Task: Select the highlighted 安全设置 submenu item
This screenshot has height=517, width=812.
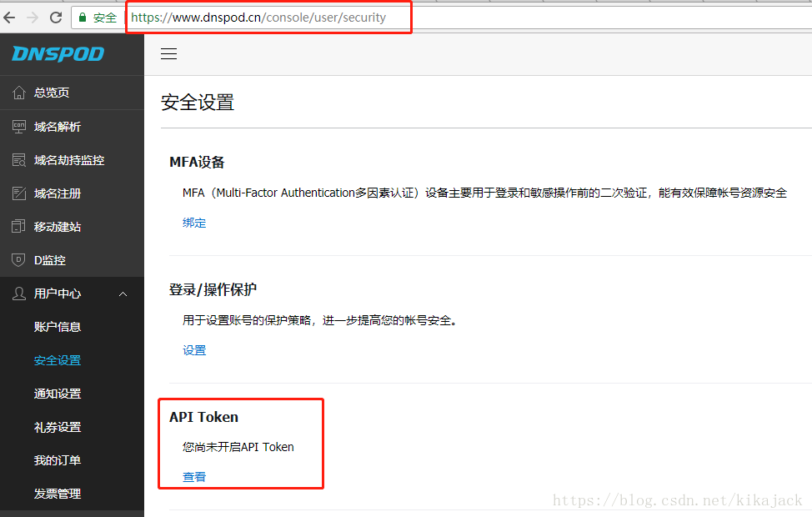Action: (x=58, y=360)
